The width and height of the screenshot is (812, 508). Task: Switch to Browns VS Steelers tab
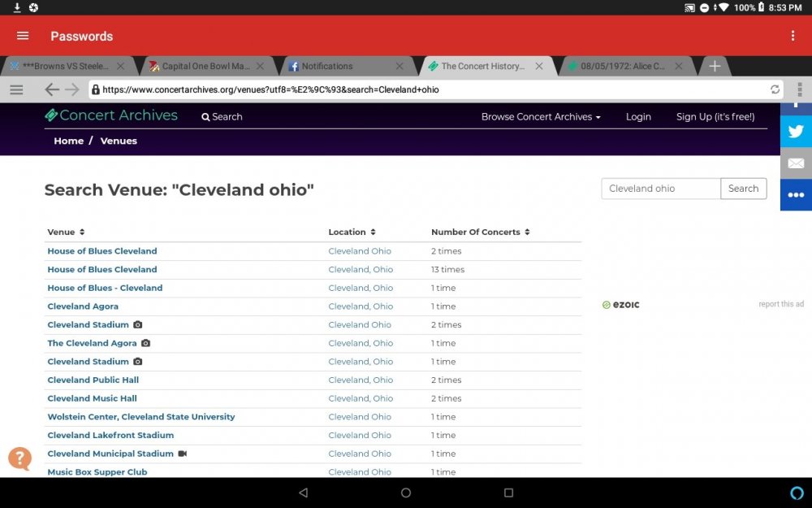[65, 67]
